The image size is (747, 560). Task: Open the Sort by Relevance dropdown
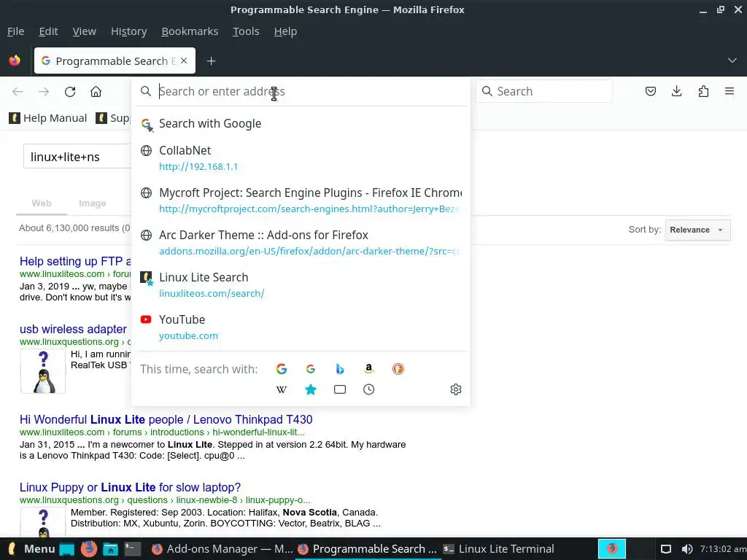(697, 230)
